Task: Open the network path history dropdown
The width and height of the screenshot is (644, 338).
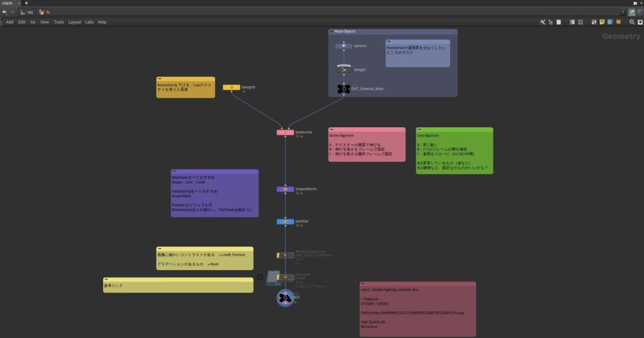Action: coord(623,12)
